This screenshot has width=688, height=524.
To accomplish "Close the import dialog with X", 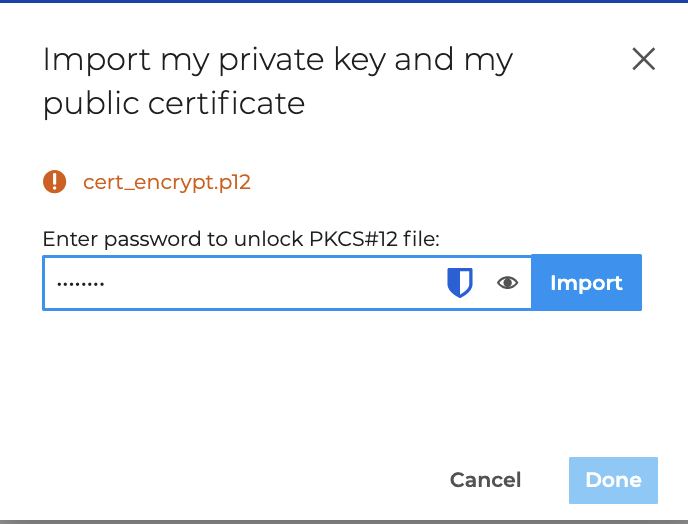I will (x=644, y=59).
